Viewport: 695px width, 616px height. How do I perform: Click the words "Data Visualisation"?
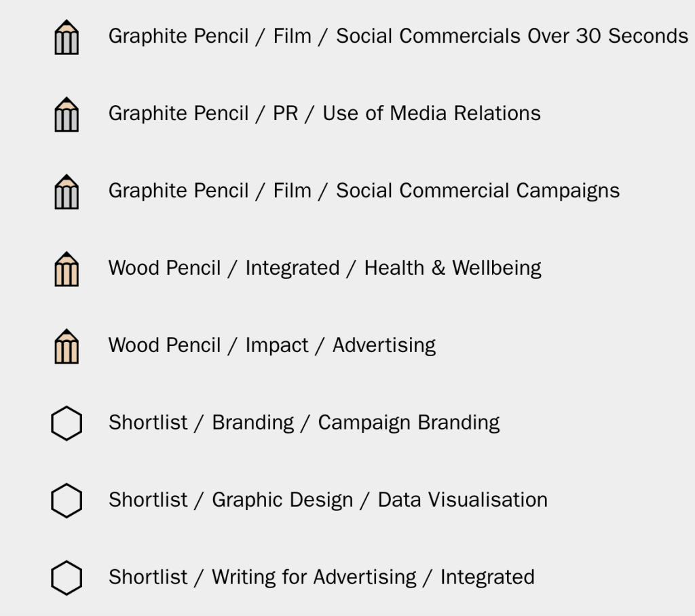coord(462,500)
